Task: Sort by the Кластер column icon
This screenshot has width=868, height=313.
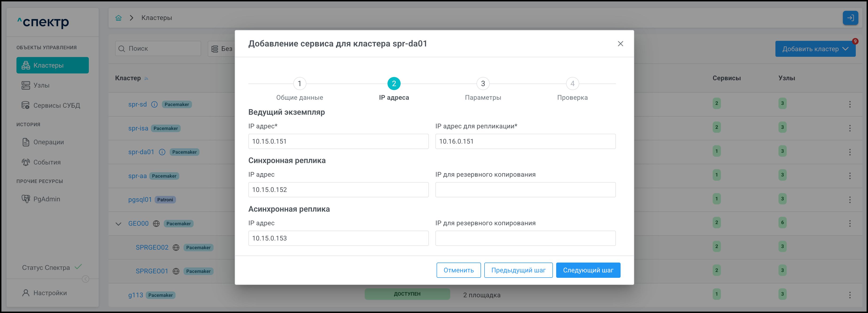Action: (146, 78)
